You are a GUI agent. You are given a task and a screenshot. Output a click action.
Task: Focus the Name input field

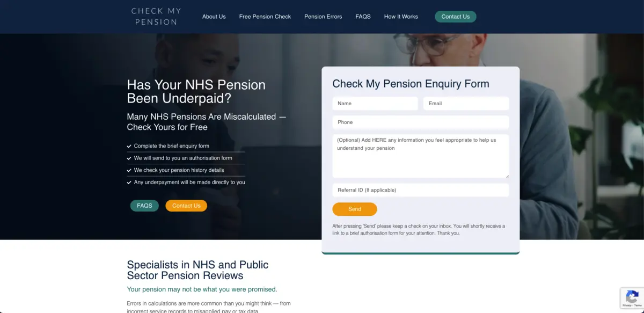pos(375,104)
